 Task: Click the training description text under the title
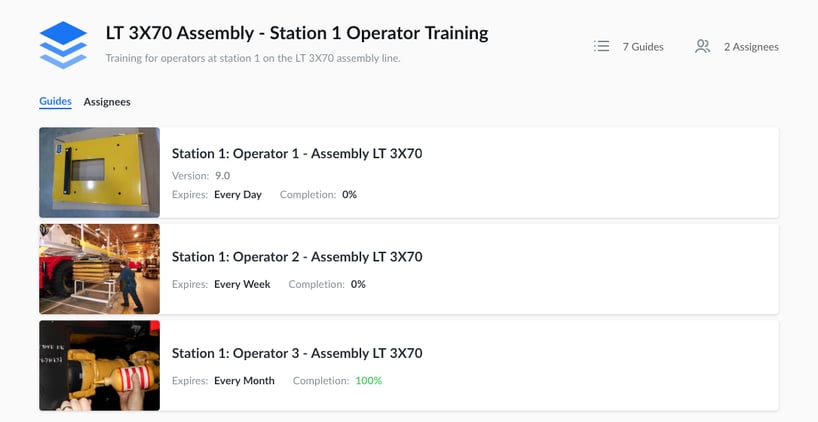pos(253,58)
